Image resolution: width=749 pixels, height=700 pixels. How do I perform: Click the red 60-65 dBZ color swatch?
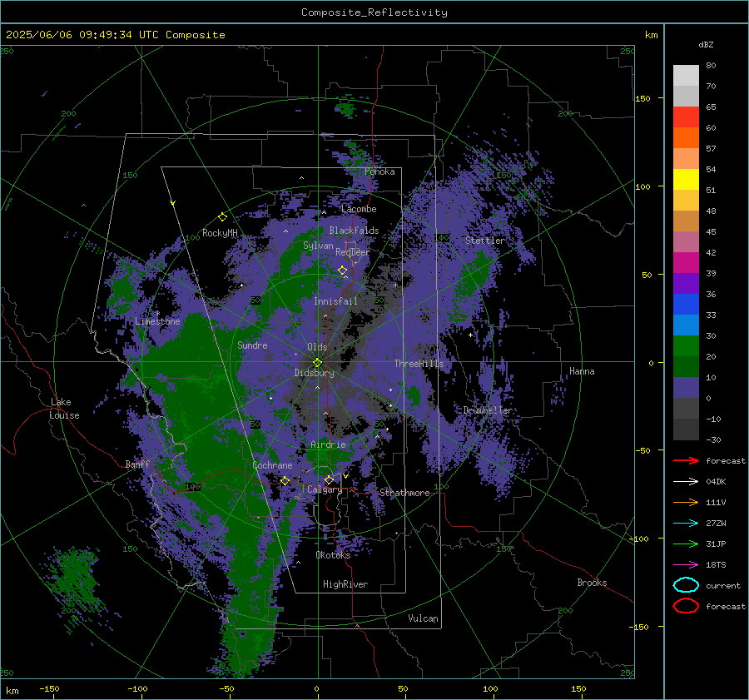[x=686, y=117]
